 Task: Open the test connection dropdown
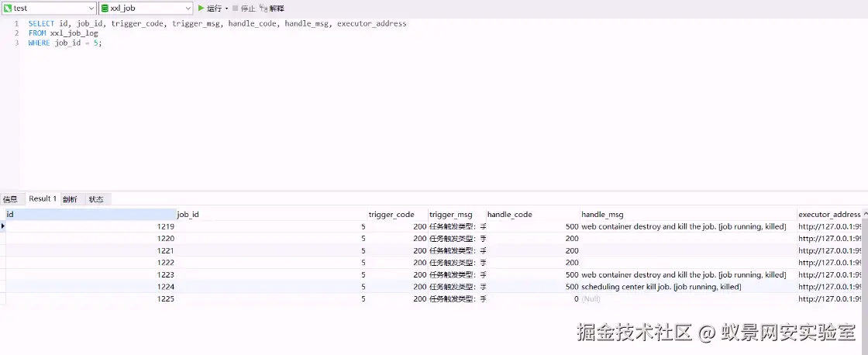point(50,9)
